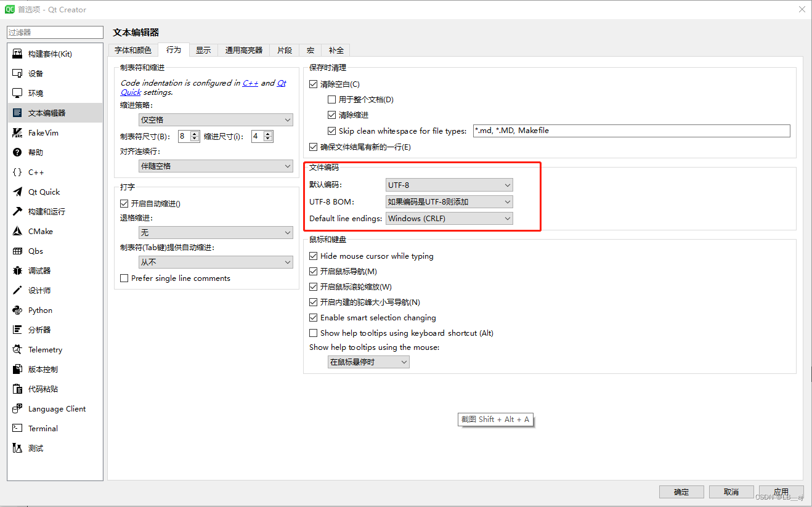Toggle Skip clean whitespace for file types checkbox
Viewport: 812px width, 507px height.
point(331,131)
